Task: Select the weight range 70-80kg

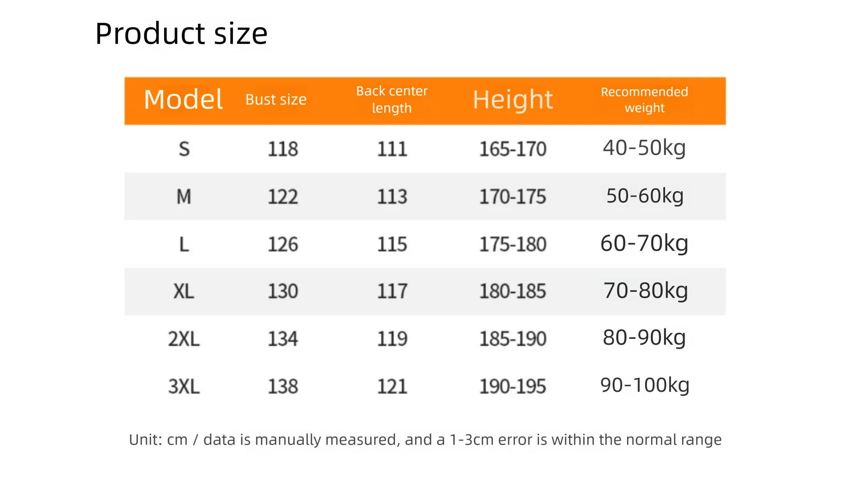Action: click(x=646, y=291)
